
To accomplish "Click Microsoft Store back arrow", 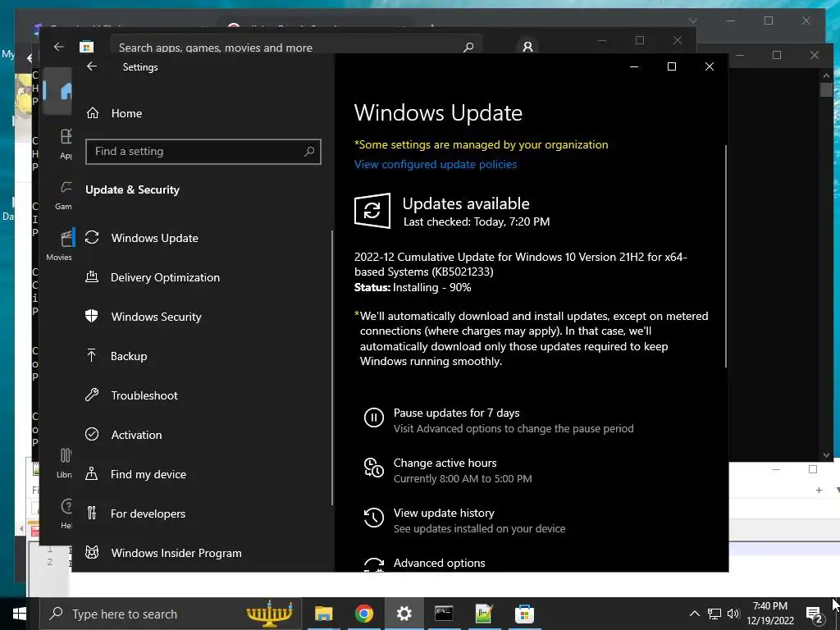I will [x=59, y=47].
